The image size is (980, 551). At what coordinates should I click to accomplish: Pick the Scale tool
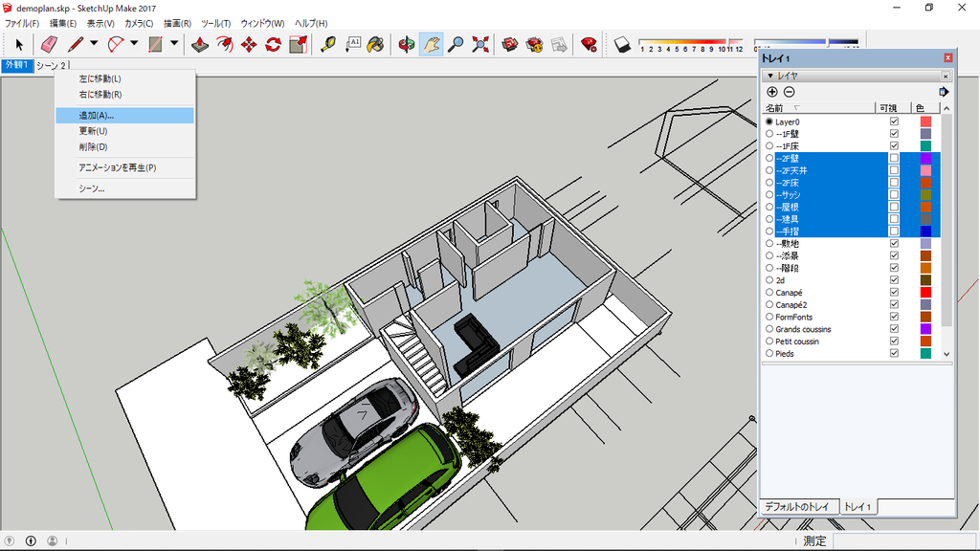click(x=299, y=44)
